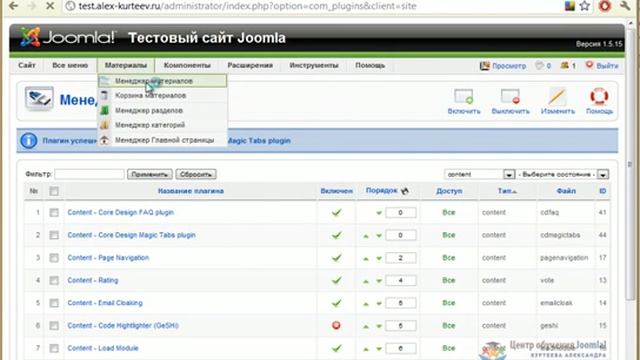Click browser back arrow

pos(13,6)
